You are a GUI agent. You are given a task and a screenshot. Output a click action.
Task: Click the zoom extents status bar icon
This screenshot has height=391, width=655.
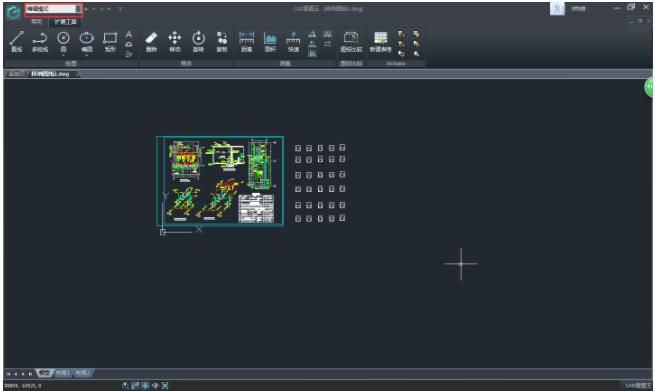(x=165, y=386)
